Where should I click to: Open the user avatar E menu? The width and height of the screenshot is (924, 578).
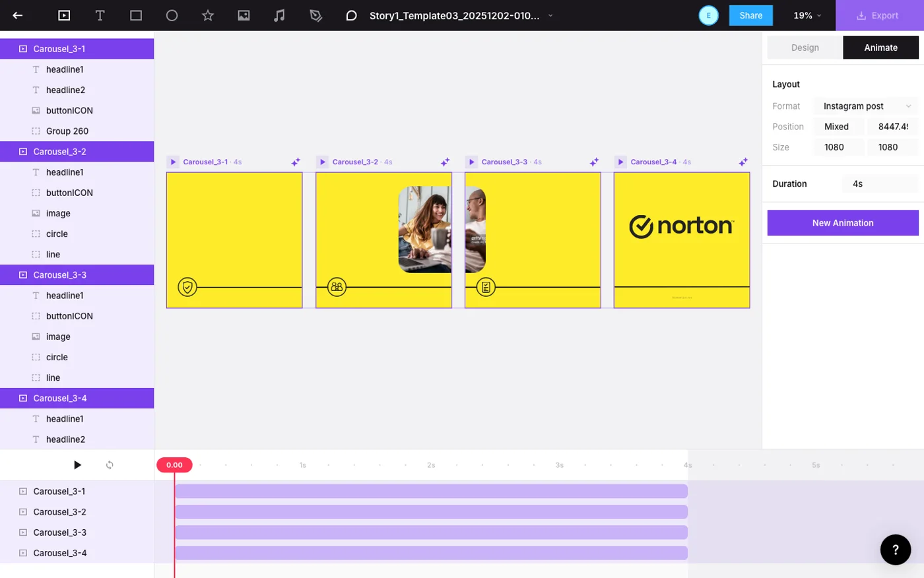[708, 15]
